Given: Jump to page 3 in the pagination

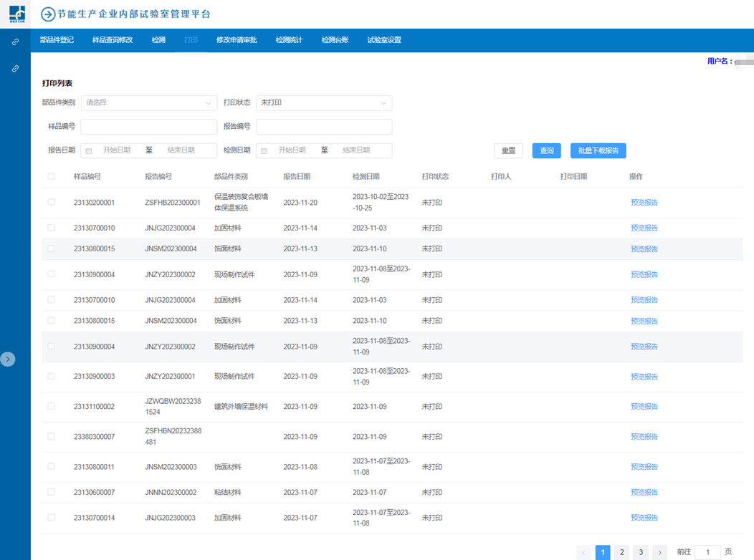Looking at the screenshot, I should 641,552.
